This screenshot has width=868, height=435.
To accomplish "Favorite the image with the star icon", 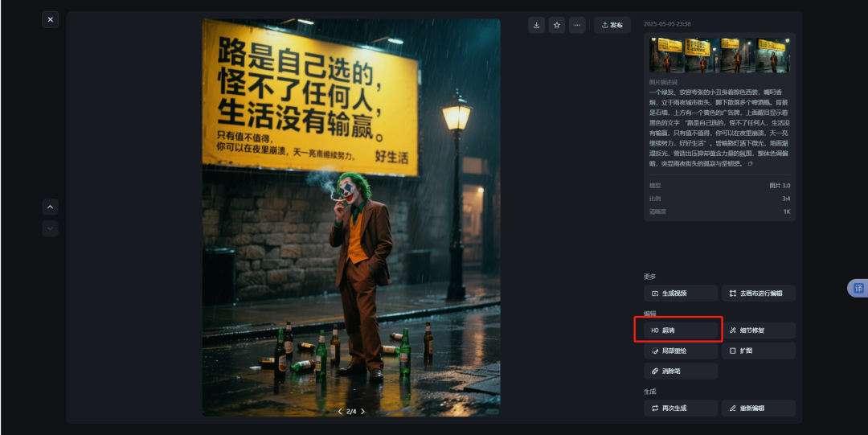I will 557,25.
